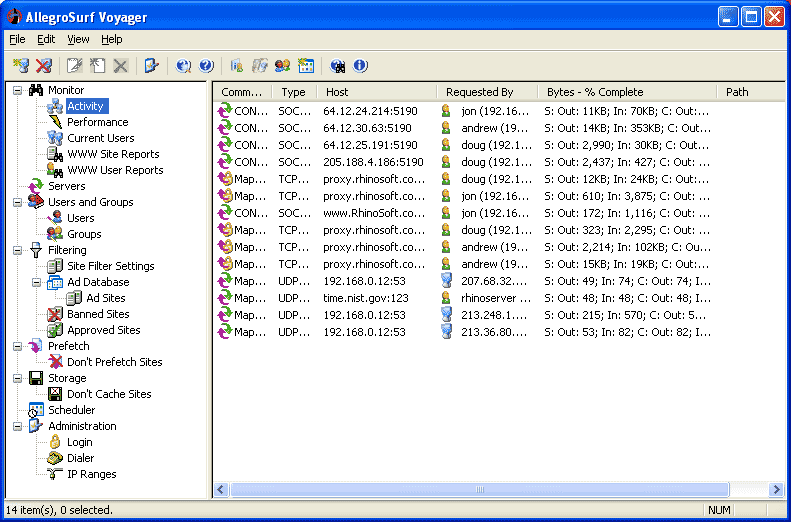Open the View menu

point(78,39)
